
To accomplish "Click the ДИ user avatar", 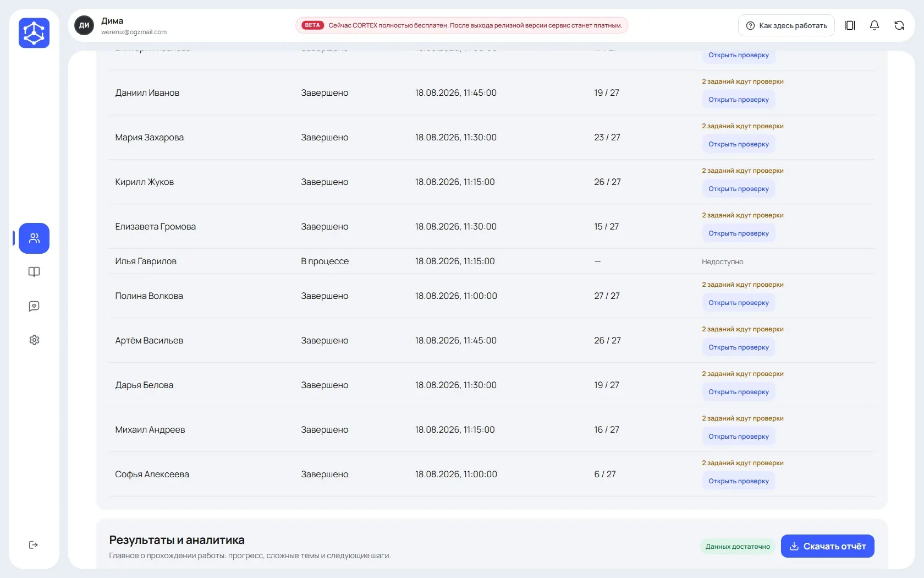I will coord(84,25).
